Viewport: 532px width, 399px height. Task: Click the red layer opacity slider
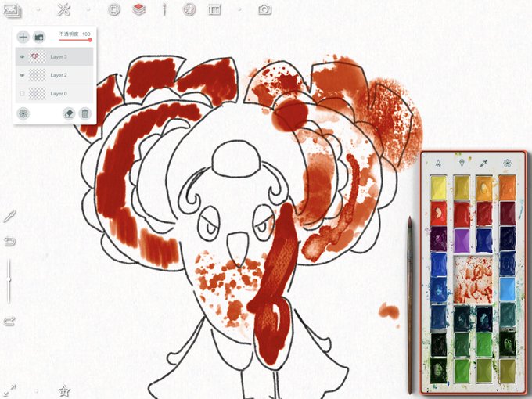(75, 40)
